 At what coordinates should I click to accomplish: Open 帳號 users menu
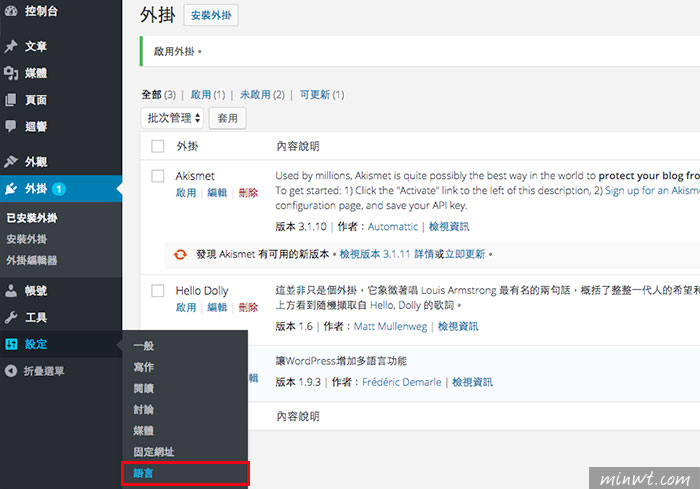pyautogui.click(x=36, y=291)
